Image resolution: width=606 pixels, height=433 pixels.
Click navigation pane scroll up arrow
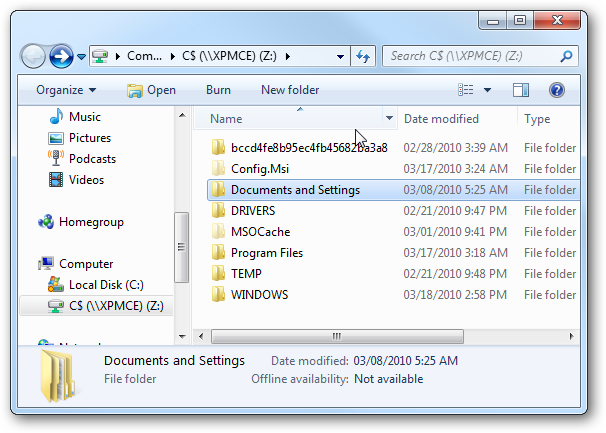[182, 115]
